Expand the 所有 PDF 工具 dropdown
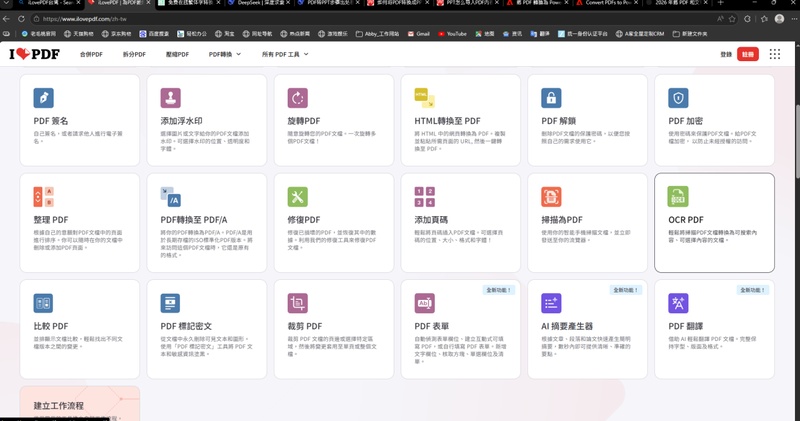 pos(285,54)
